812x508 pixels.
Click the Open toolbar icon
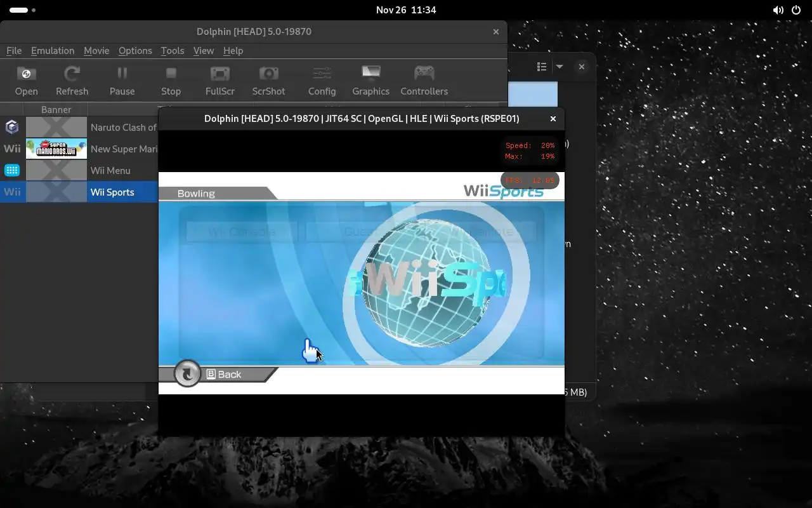click(27, 81)
